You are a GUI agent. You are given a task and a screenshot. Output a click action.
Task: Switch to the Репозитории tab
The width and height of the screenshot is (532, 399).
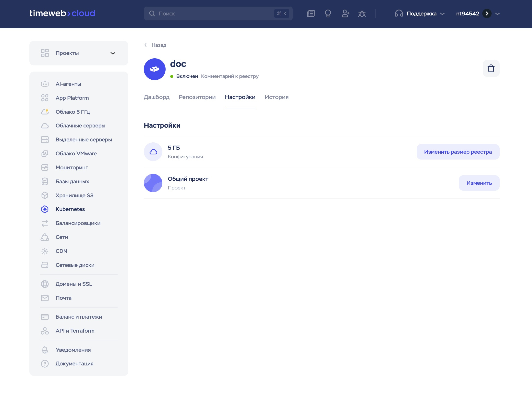pyautogui.click(x=197, y=97)
